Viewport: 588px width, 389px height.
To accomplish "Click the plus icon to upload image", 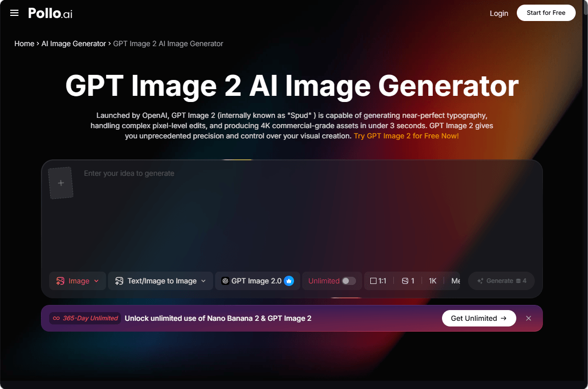I will [x=61, y=183].
